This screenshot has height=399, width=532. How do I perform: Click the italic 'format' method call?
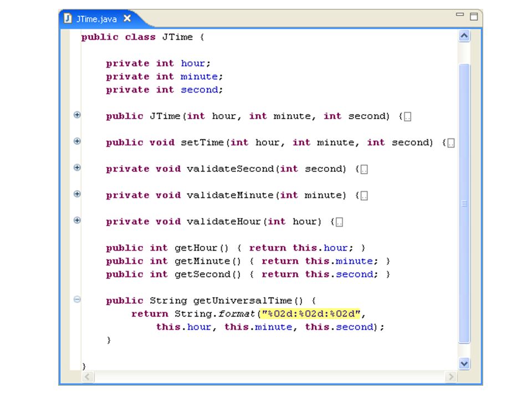[236, 314]
